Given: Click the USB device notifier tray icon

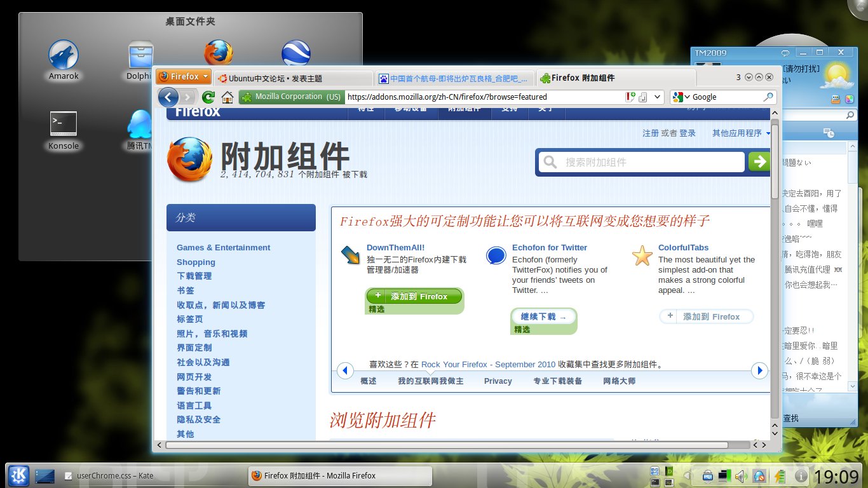Looking at the screenshot, I should pos(707,476).
